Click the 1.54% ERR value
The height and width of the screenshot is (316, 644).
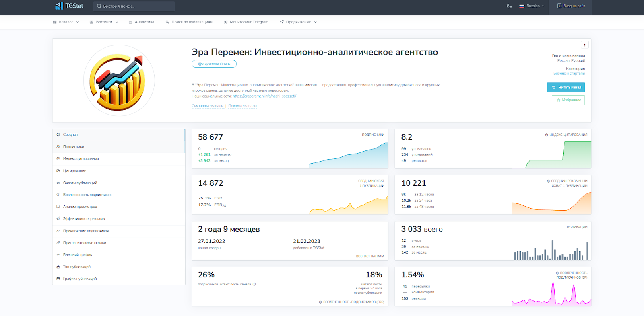pos(413,275)
